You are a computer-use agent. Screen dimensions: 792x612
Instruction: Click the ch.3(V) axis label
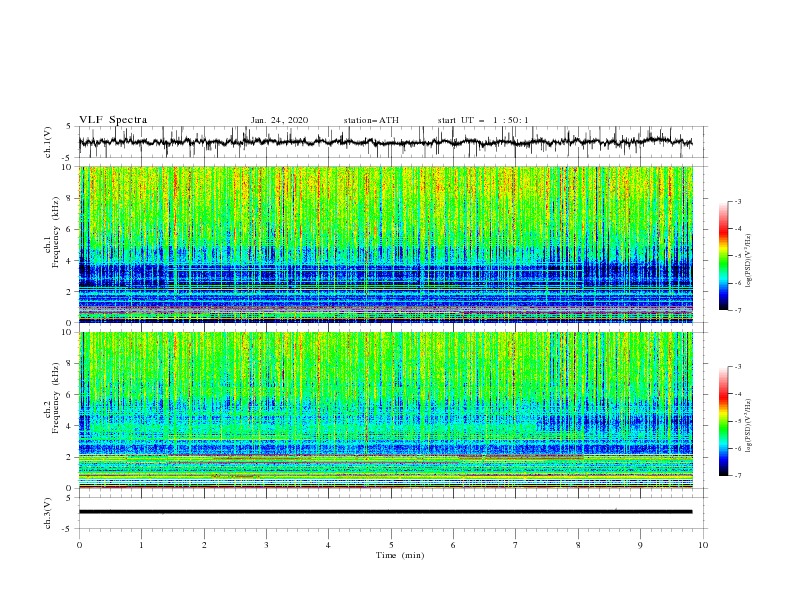pos(48,513)
